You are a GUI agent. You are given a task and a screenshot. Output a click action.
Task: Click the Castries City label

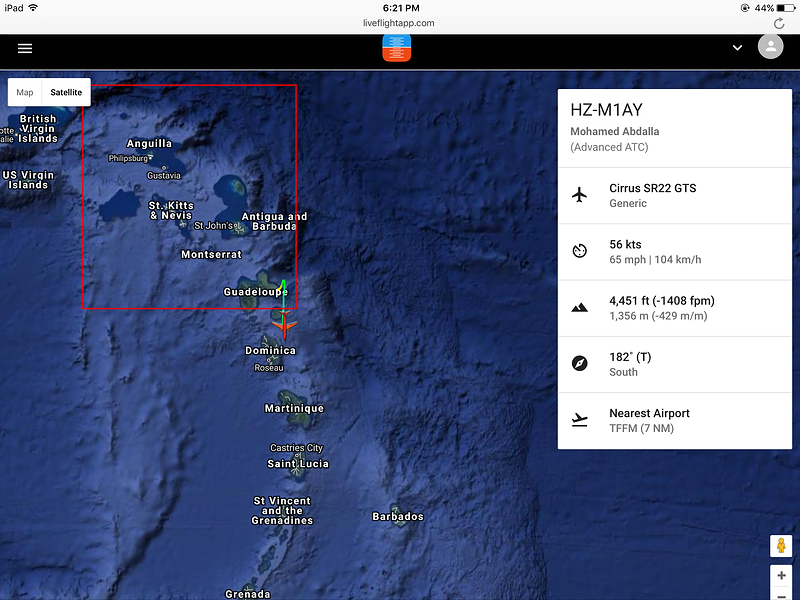point(296,447)
